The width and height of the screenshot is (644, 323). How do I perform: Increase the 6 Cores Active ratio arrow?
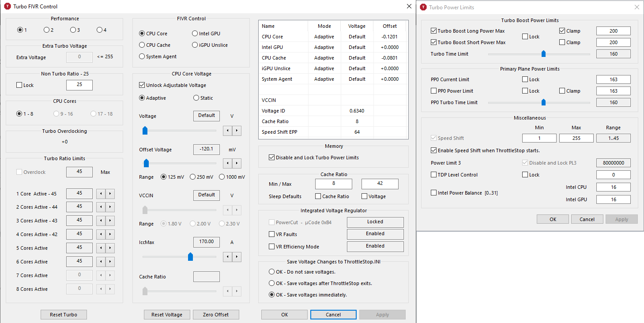click(x=110, y=262)
